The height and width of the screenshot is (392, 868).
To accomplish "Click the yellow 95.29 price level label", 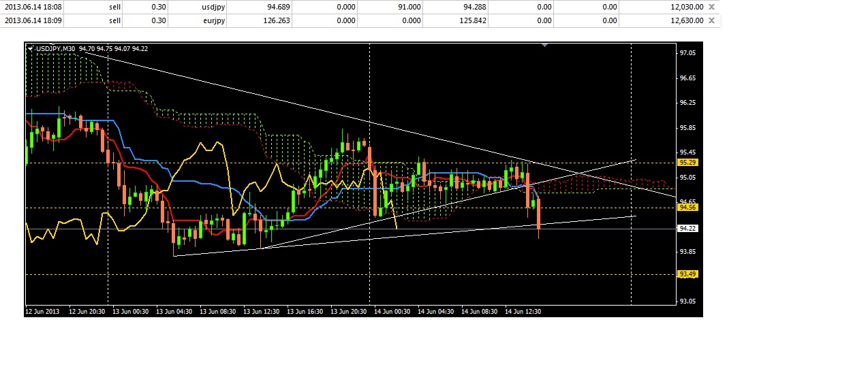I will coord(687,163).
